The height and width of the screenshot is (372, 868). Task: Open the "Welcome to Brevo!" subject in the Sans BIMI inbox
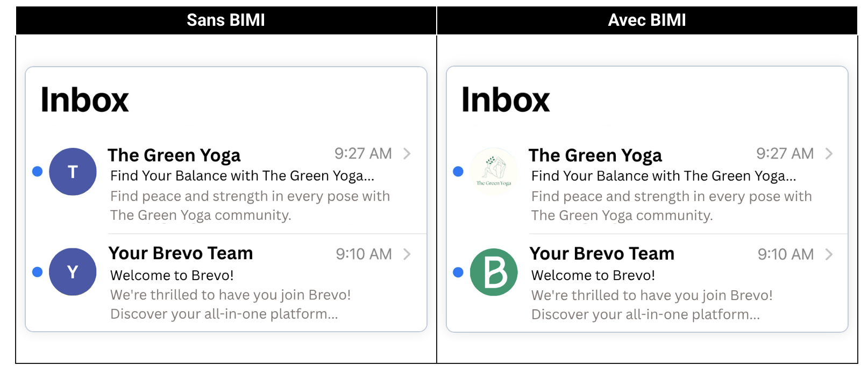tap(172, 275)
